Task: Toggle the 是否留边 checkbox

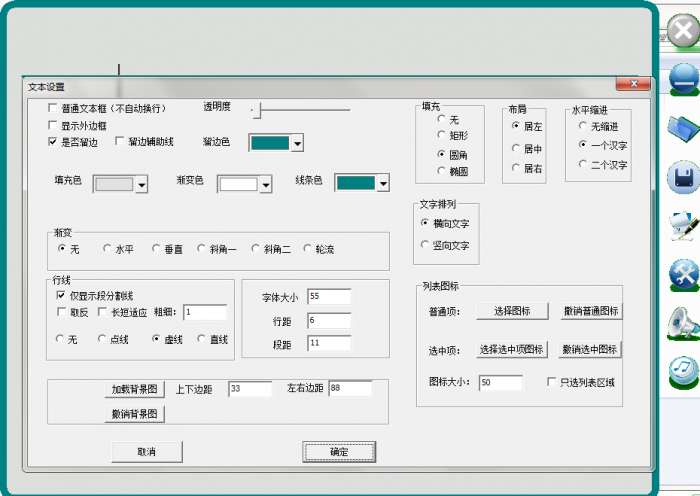Action: pyautogui.click(x=53, y=143)
